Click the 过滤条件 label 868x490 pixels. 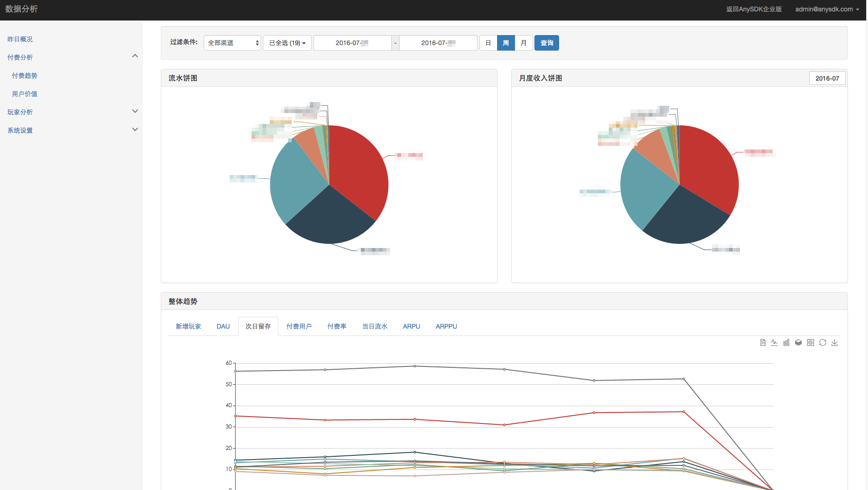coord(184,42)
